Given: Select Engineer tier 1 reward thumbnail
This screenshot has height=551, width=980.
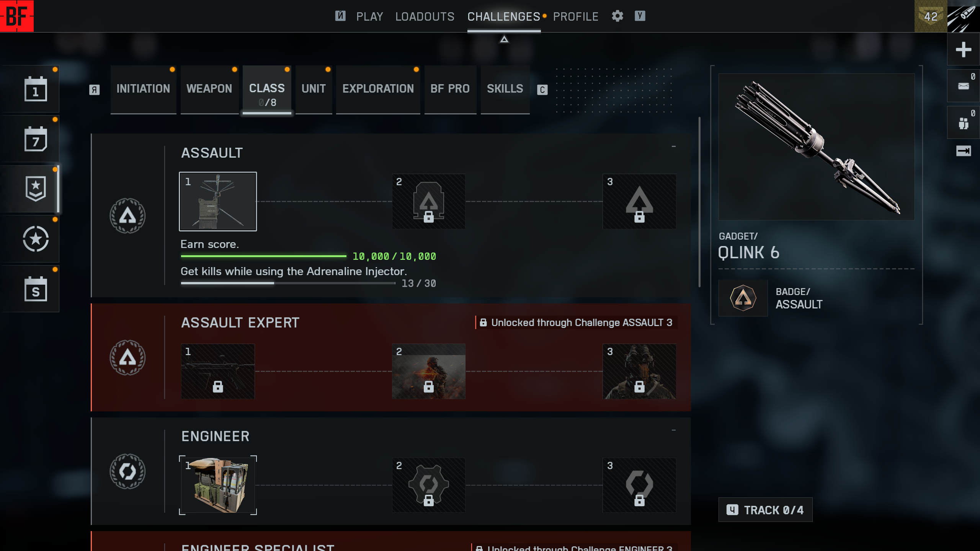Looking at the screenshot, I should pyautogui.click(x=218, y=485).
